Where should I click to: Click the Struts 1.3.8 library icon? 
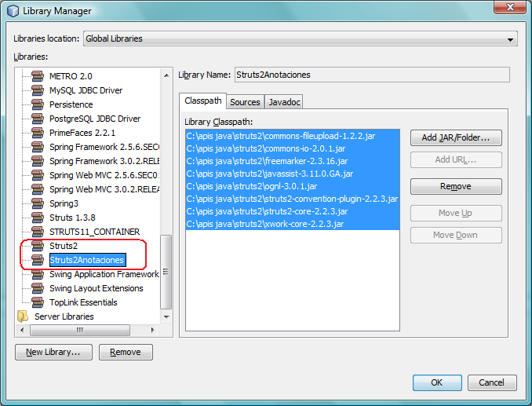[38, 218]
